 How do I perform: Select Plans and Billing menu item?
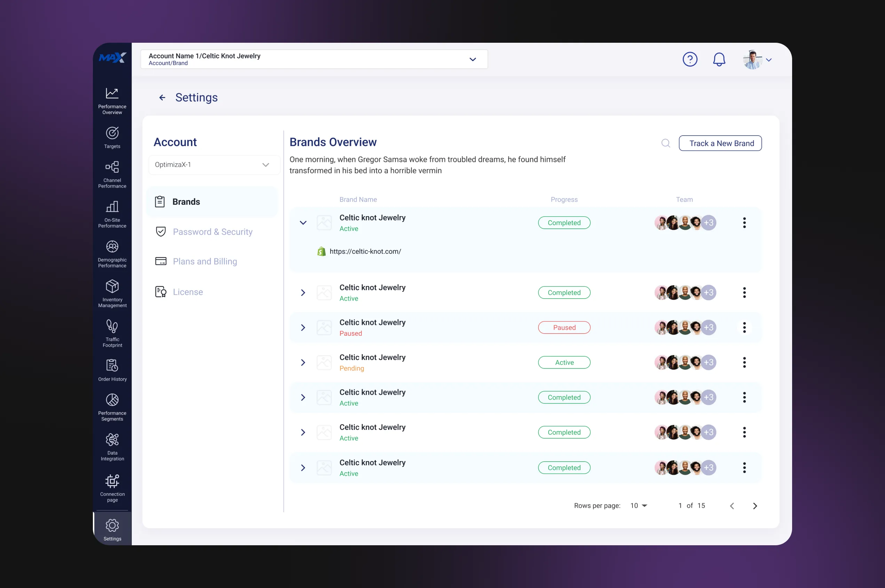click(x=205, y=261)
